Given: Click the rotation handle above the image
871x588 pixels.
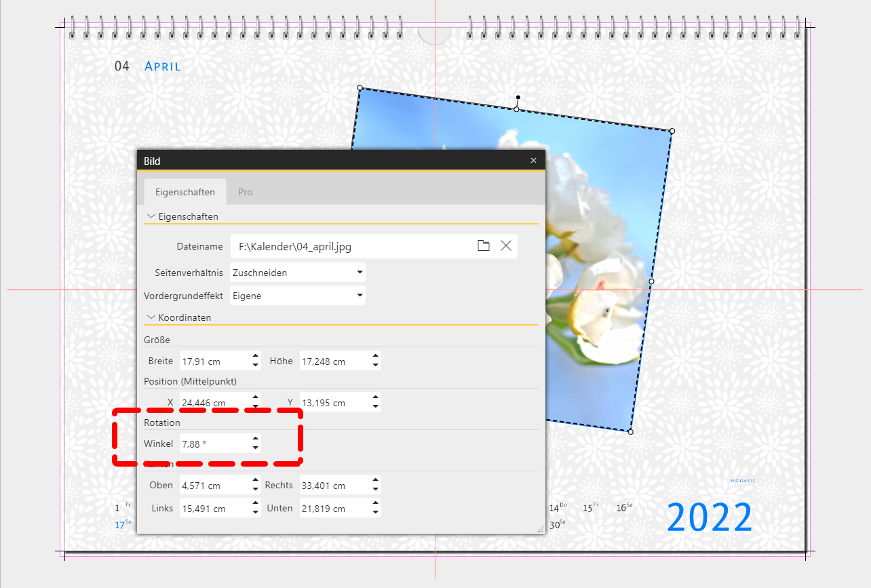Looking at the screenshot, I should coord(518,98).
